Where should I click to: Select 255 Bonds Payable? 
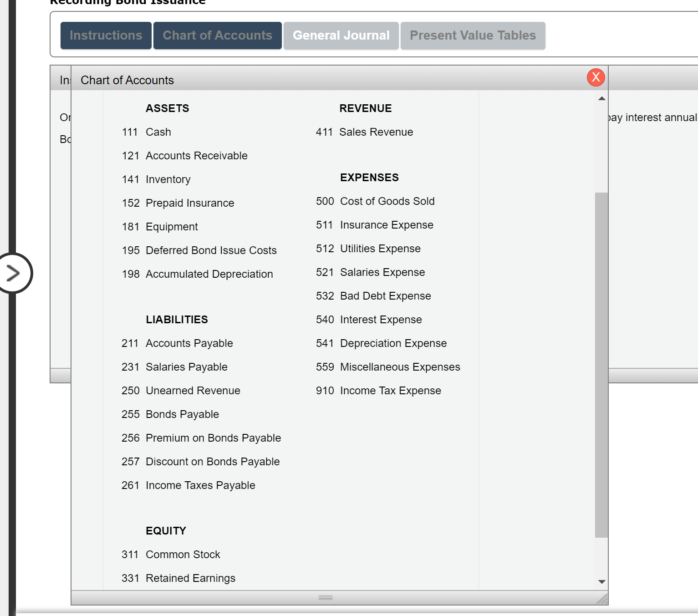coord(170,414)
